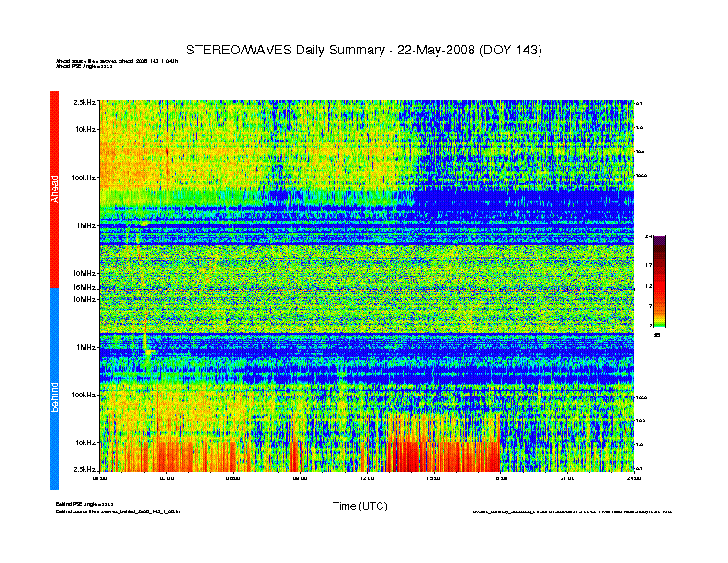Click the 10kHz label of Ahead panel

pos(85,129)
